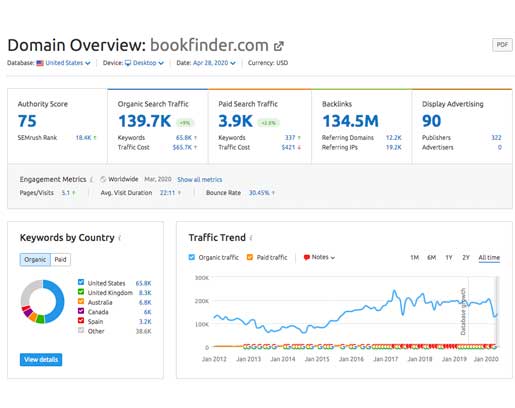The image size is (515, 408).
Task: Select the Paid keywords tab
Action: [60, 259]
